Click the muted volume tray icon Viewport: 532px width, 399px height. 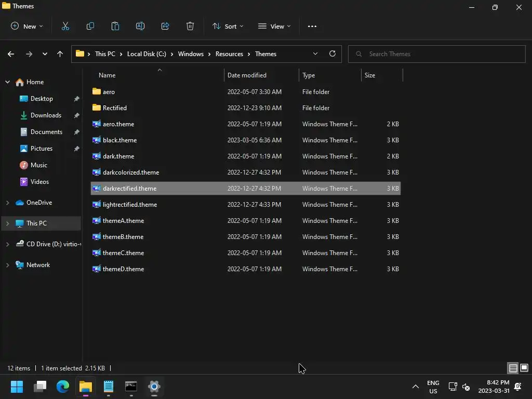466,387
